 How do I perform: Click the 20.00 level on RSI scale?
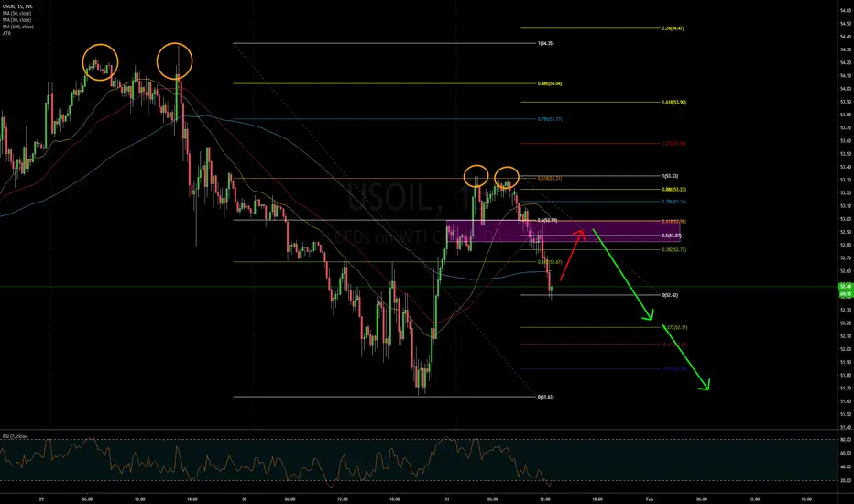click(846, 480)
